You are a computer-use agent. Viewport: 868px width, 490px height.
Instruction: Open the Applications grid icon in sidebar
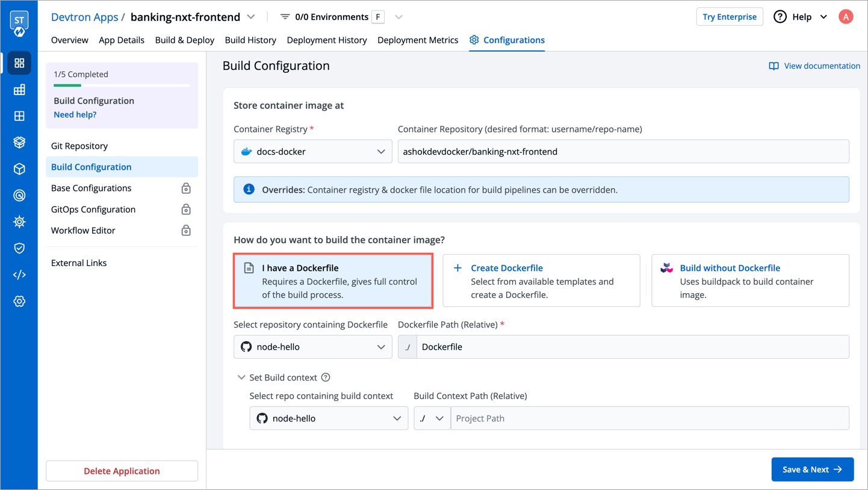[19, 63]
